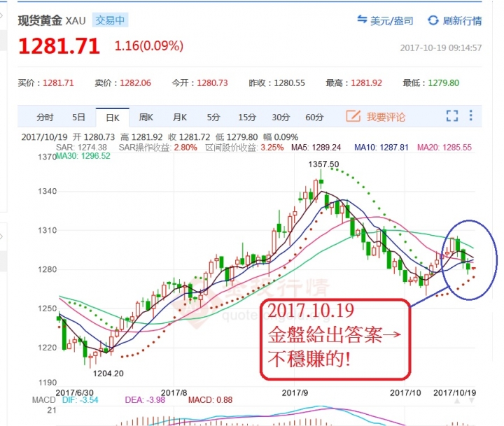504x426 pixels.
Task: Switch to the 周K tab
Action: point(146,118)
